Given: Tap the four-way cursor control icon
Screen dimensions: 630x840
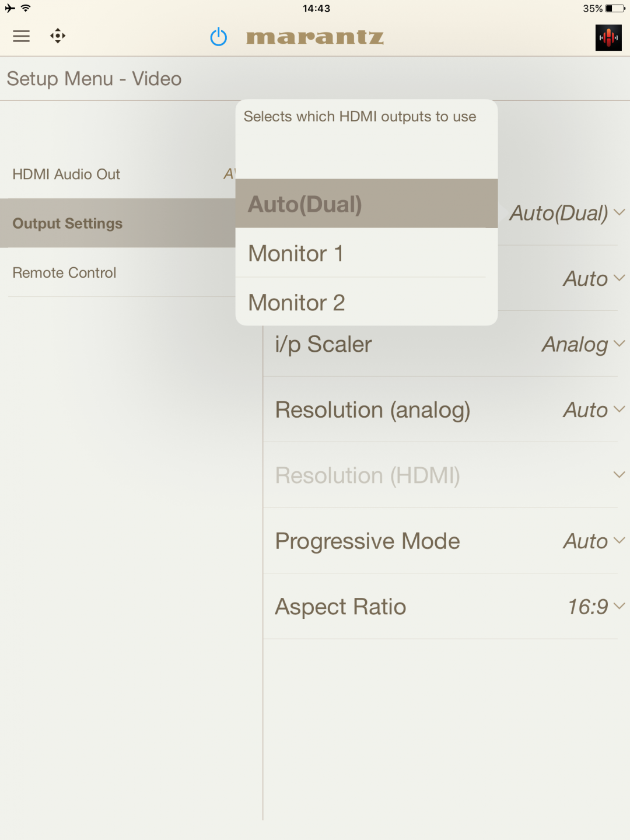Looking at the screenshot, I should [58, 36].
